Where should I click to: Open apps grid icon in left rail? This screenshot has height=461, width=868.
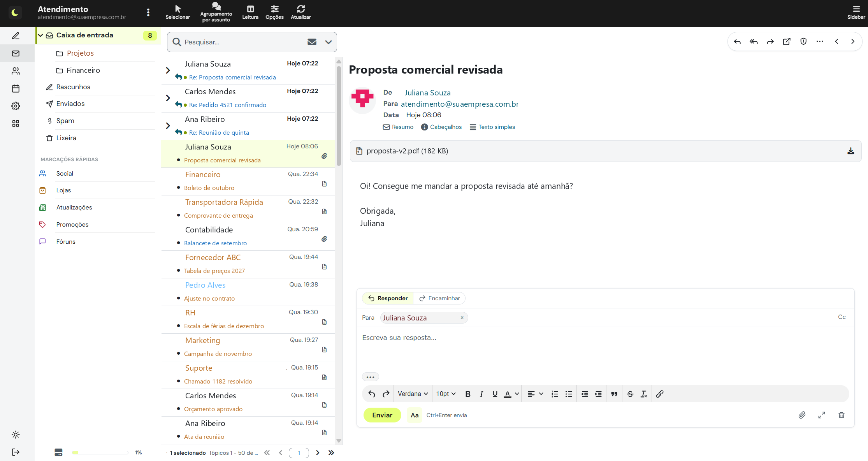coord(16,123)
